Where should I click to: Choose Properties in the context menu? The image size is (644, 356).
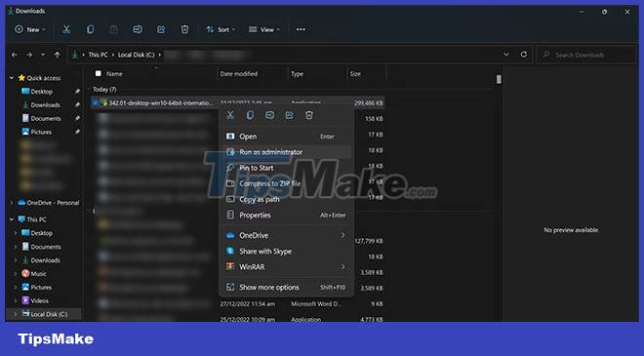tap(286, 216)
